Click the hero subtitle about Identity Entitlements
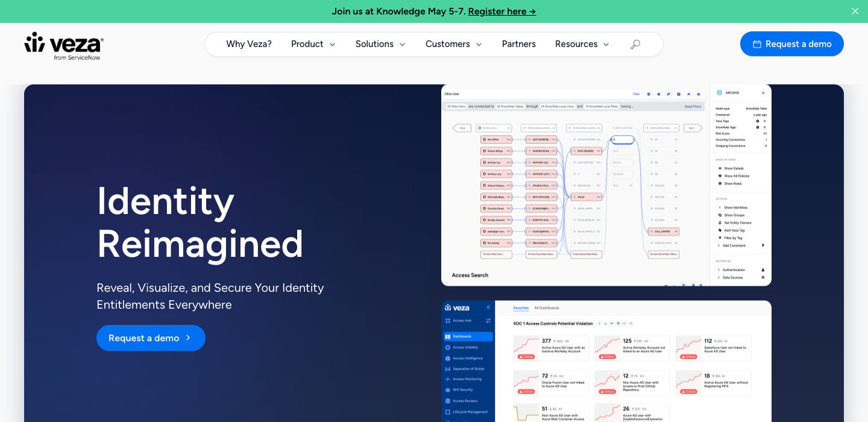The height and width of the screenshot is (422, 868). [x=210, y=296]
